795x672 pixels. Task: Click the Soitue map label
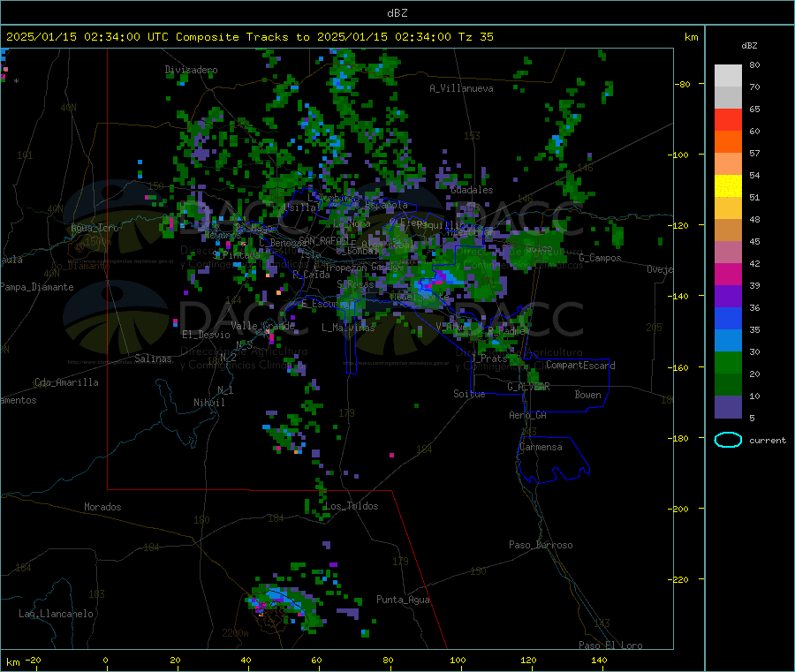[x=469, y=394]
